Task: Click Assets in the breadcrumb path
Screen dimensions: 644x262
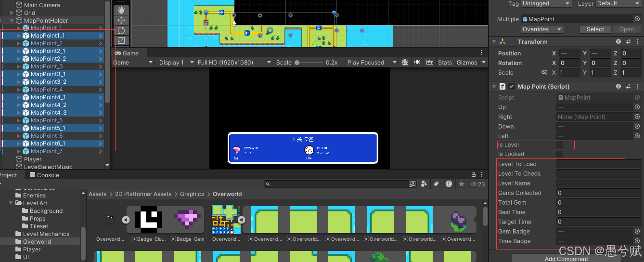Action: click(97, 194)
